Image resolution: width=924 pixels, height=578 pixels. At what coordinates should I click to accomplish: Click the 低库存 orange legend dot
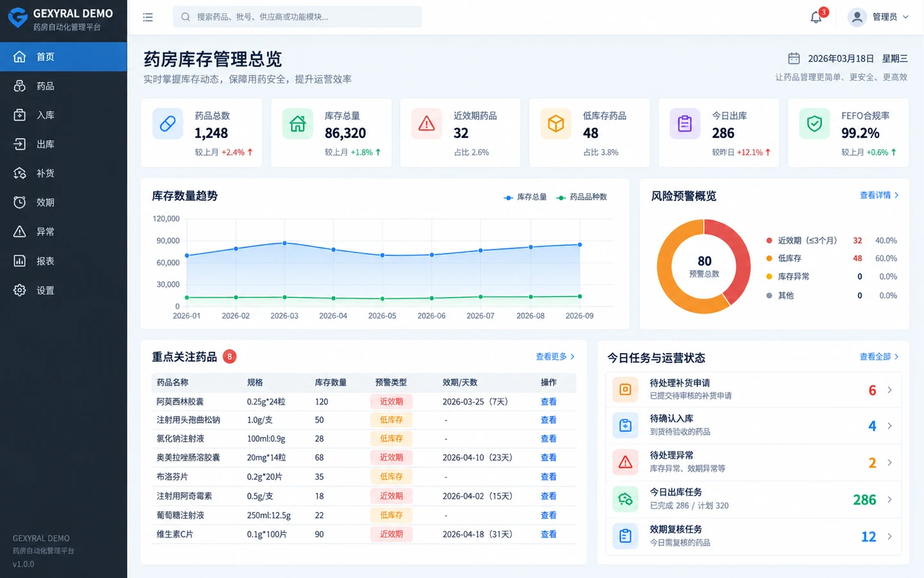tap(769, 258)
